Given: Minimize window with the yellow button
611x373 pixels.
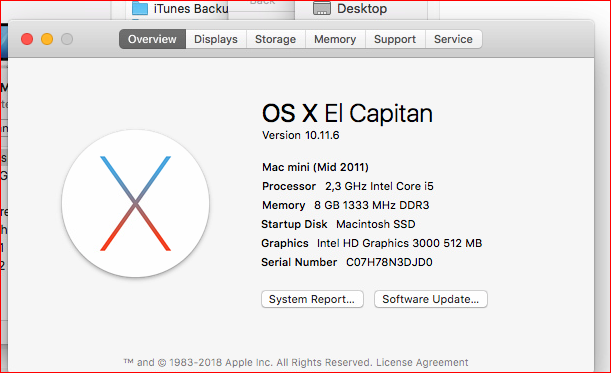Looking at the screenshot, I should click(x=47, y=39).
